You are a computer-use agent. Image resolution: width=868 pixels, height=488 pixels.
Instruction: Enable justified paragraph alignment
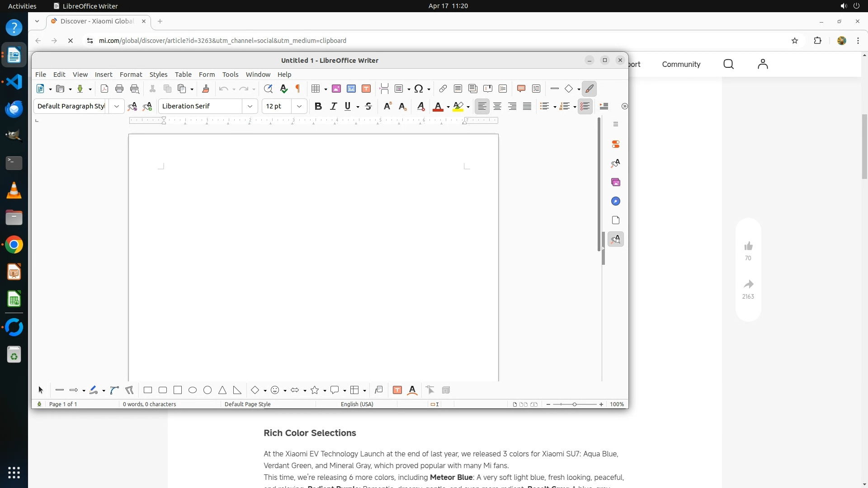tap(527, 106)
